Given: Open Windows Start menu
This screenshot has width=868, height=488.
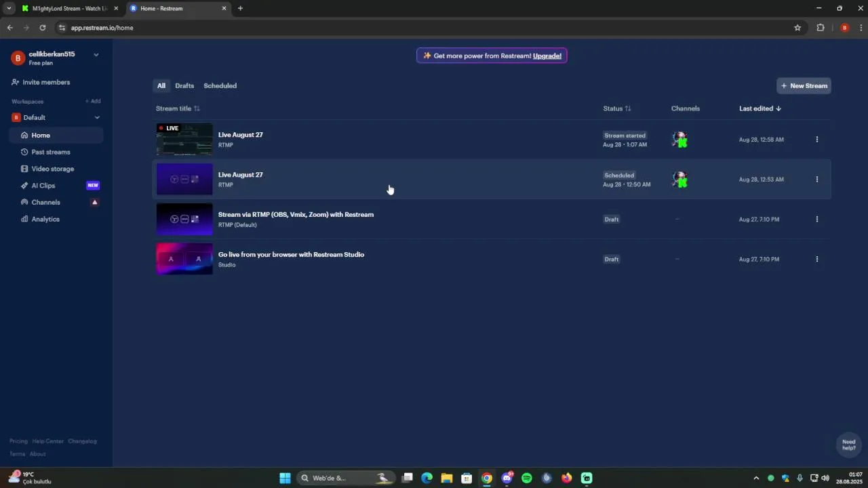Looking at the screenshot, I should 285,478.
